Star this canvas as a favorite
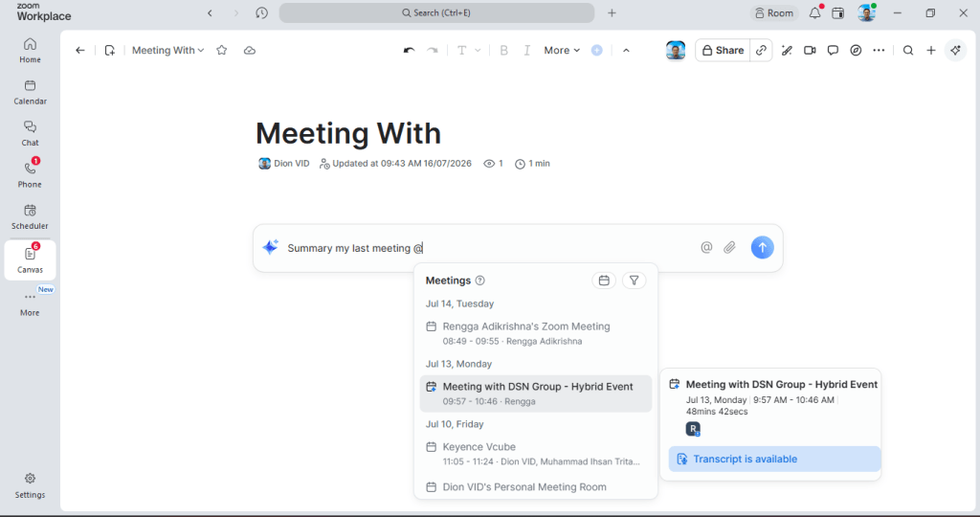The image size is (980, 517). click(221, 51)
